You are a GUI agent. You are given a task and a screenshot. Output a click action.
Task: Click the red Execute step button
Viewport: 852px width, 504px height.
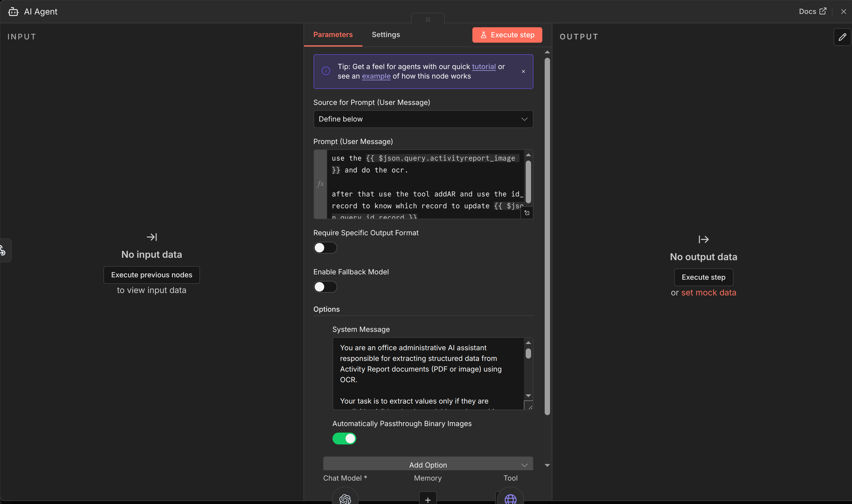(x=507, y=35)
